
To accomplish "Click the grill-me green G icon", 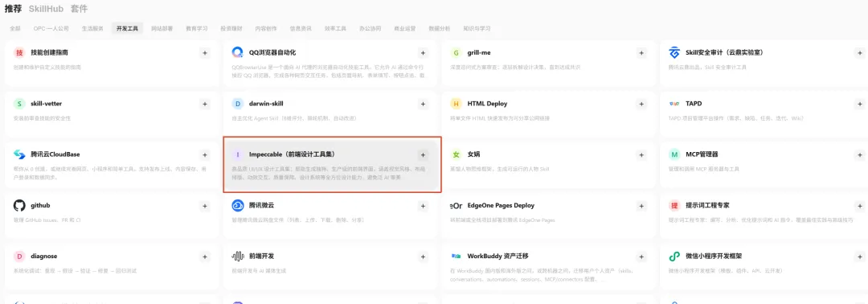I will coord(457,52).
